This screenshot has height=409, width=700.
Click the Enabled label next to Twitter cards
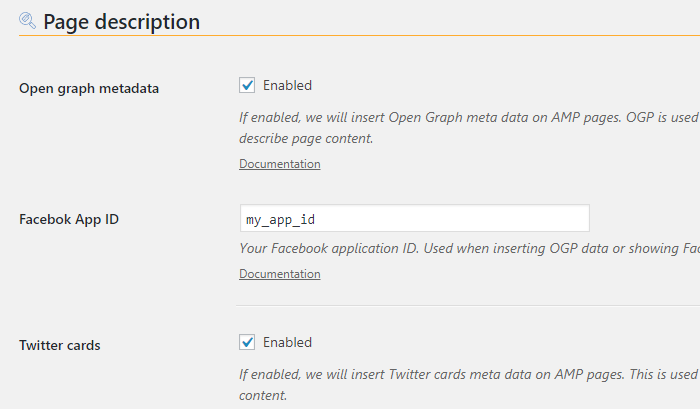(287, 342)
